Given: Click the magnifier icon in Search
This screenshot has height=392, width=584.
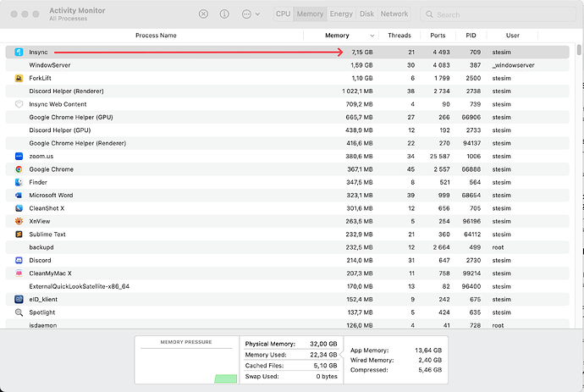Looking at the screenshot, I should point(429,14).
